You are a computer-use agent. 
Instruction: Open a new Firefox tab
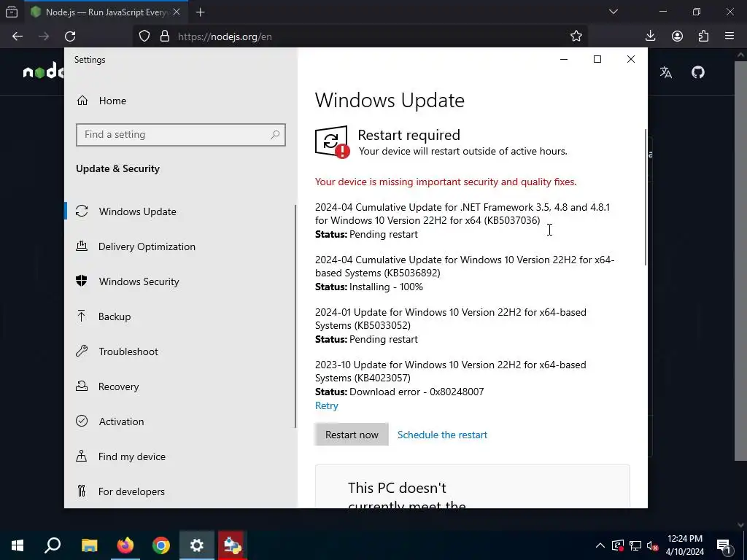pyautogui.click(x=200, y=12)
